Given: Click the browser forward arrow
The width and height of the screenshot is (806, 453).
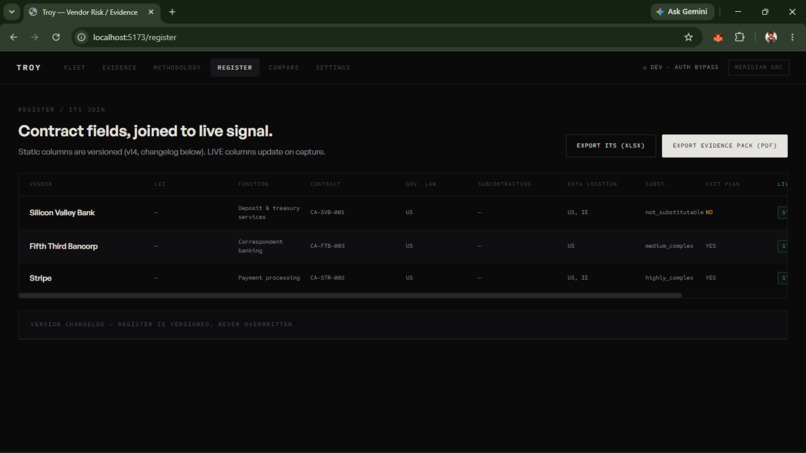Looking at the screenshot, I should pos(34,37).
